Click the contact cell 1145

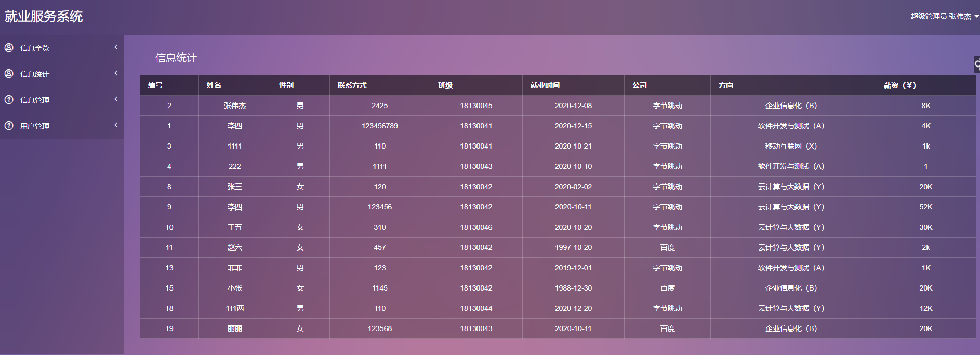tap(380, 288)
